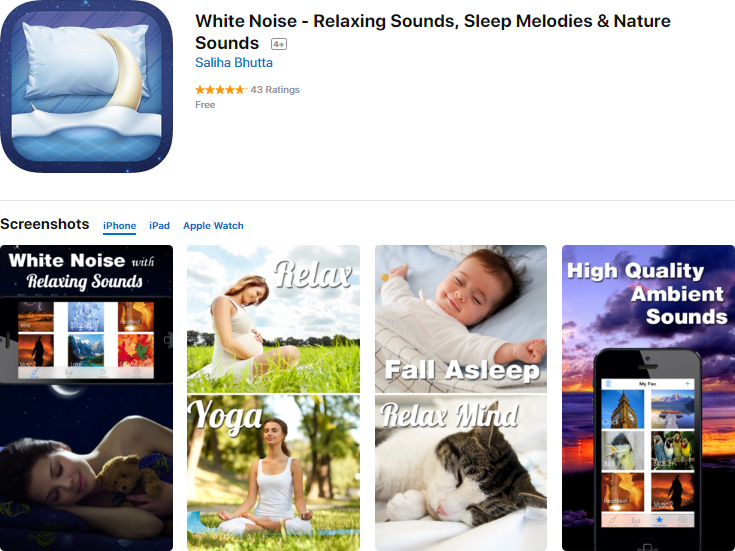Open the Fall Asleep baby screenshot
735x551 pixels.
point(461,319)
